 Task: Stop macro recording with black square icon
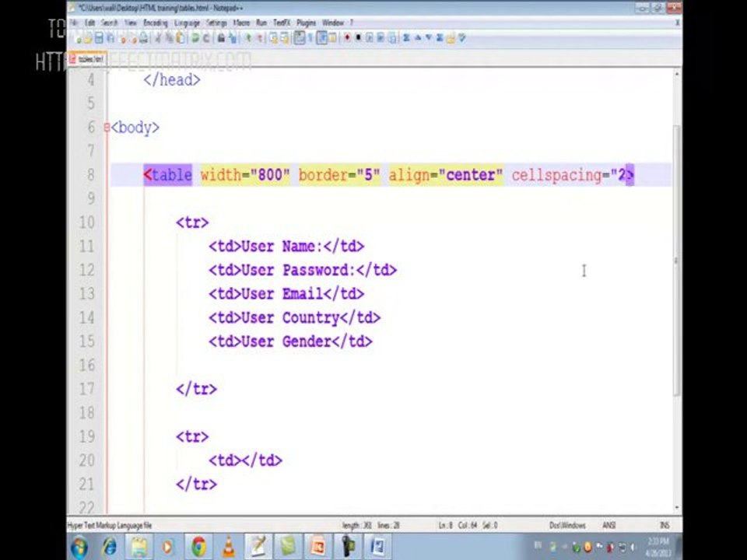tap(358, 37)
